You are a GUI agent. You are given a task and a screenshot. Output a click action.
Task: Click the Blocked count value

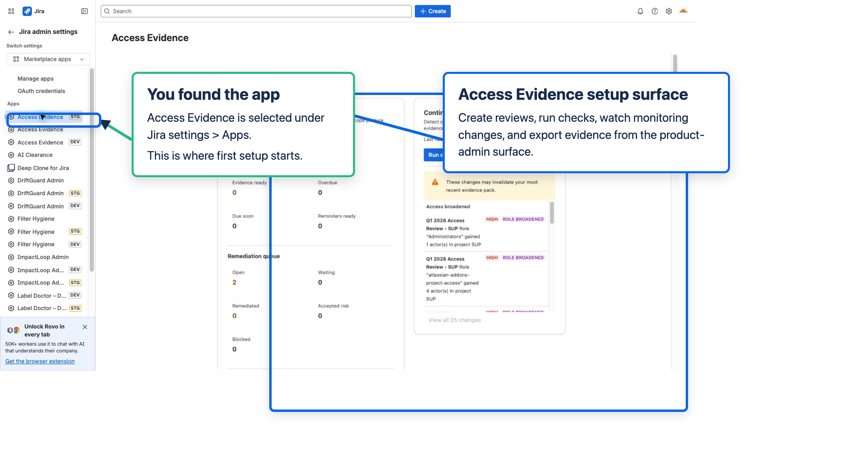[x=234, y=349]
